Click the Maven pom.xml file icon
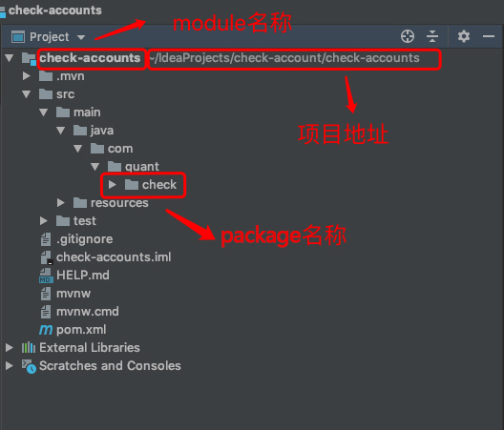This screenshot has width=504, height=430. [x=46, y=330]
